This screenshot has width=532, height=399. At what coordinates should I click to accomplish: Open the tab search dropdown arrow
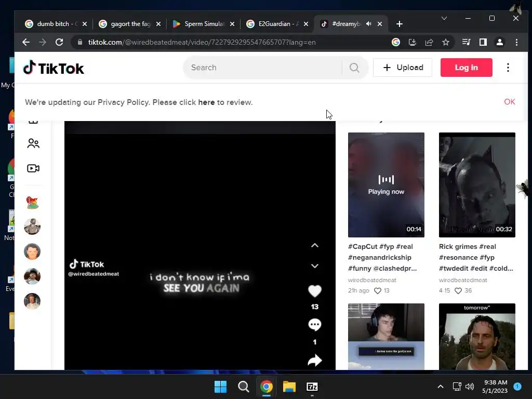coord(444,18)
